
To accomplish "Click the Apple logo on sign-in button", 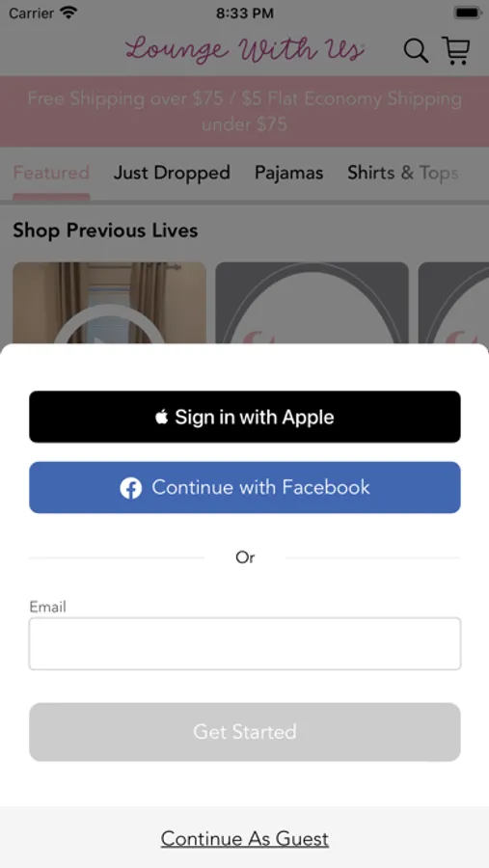I will click(161, 417).
